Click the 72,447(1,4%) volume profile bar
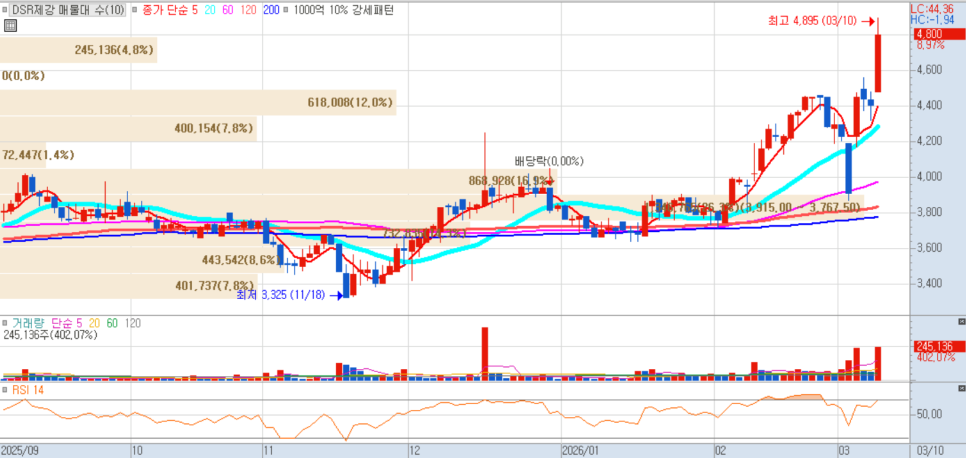This screenshot has height=458, width=966. (23, 154)
